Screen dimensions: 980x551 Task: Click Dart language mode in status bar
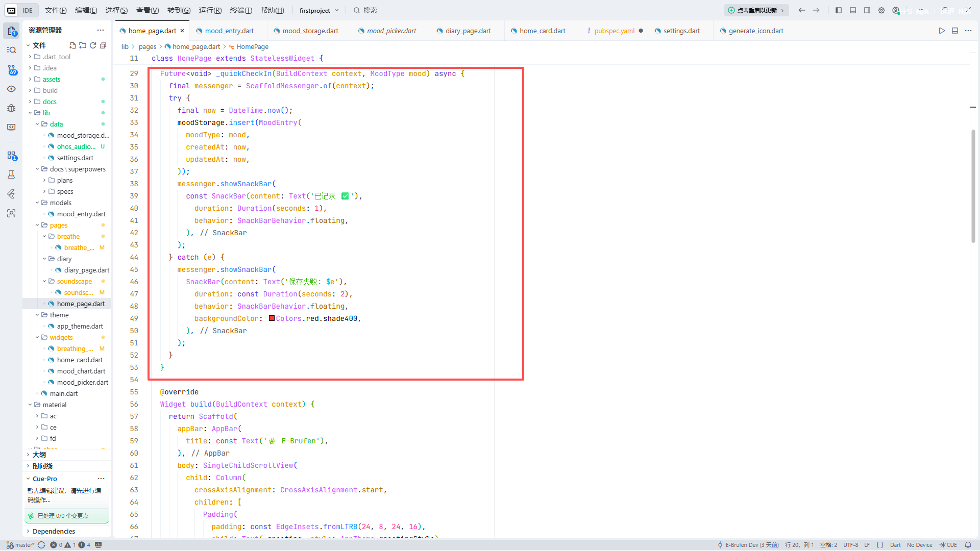coord(895,545)
